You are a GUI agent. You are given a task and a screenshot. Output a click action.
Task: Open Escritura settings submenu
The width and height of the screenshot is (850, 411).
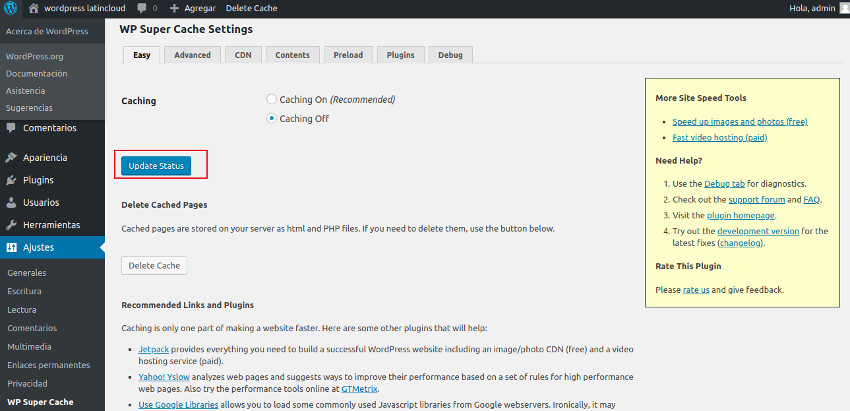coord(24,291)
